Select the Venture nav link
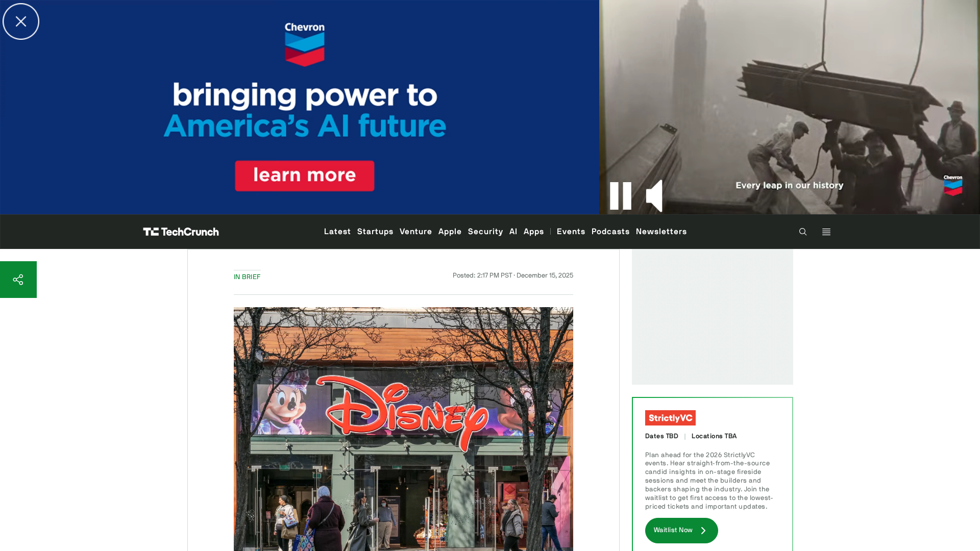The width and height of the screenshot is (980, 551). (415, 232)
